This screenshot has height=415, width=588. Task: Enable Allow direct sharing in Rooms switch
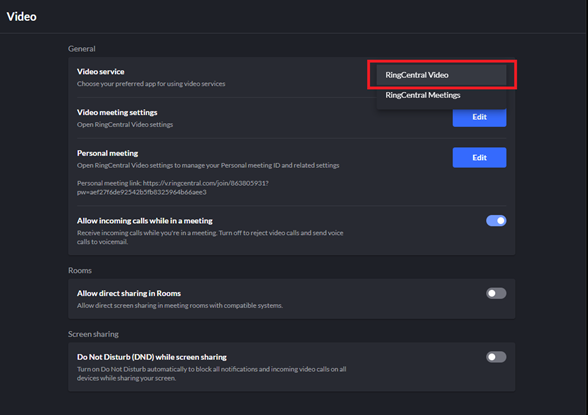tap(496, 293)
